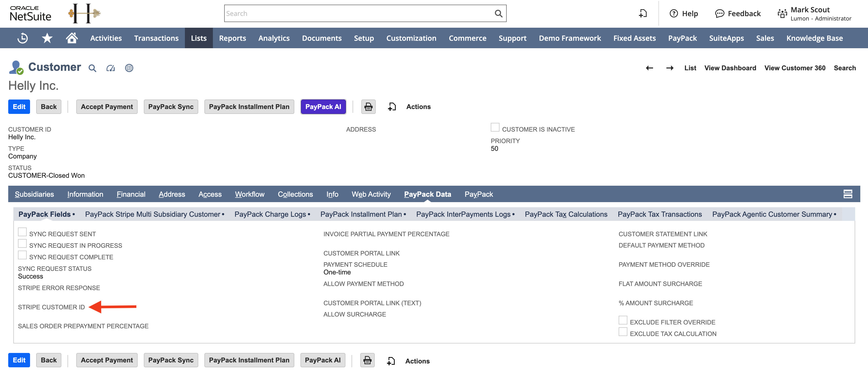Open the Knowledge Base menu
The width and height of the screenshot is (868, 375).
click(814, 38)
